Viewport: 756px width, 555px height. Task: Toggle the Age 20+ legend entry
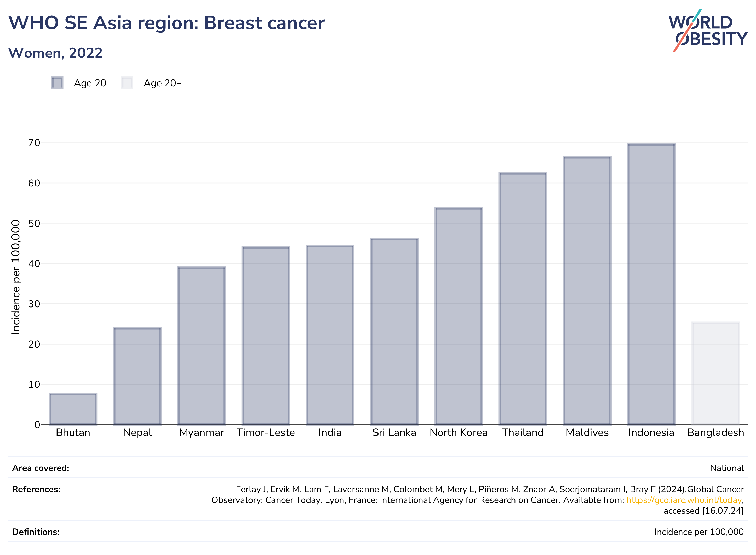pos(151,83)
